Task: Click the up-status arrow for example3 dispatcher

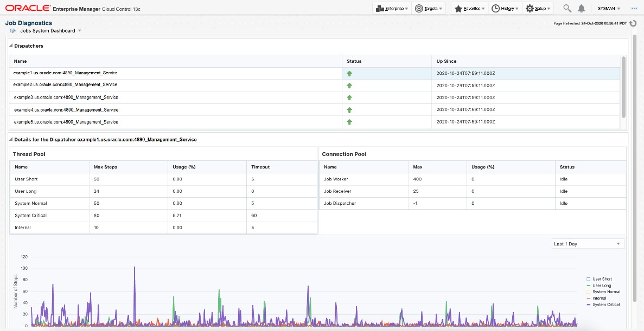Action: point(349,98)
